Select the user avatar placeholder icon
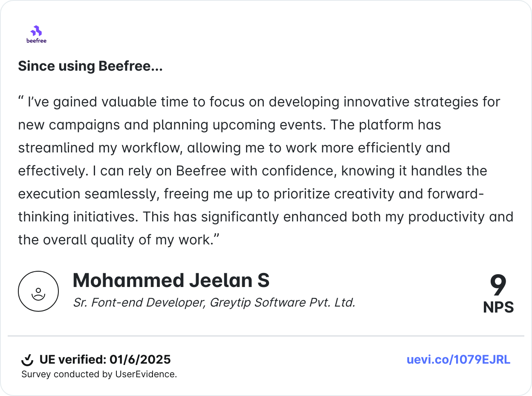This screenshot has width=532, height=396. pos(38,291)
